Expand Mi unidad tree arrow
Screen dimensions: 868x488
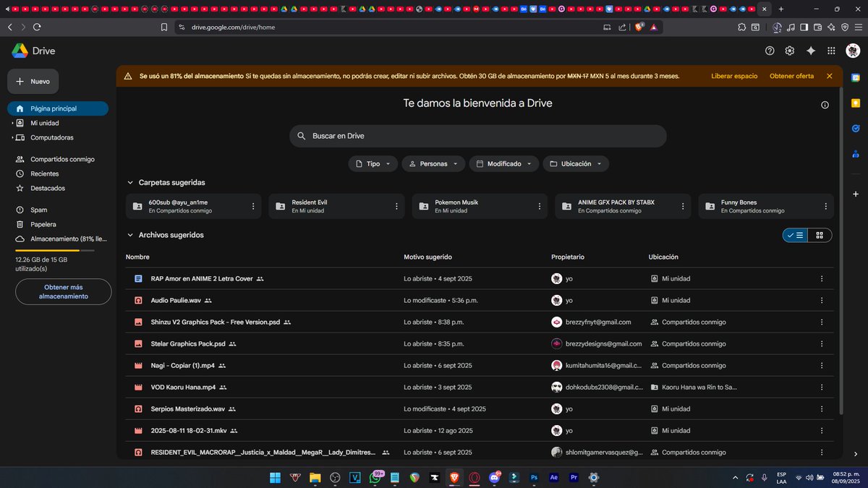[x=12, y=123]
